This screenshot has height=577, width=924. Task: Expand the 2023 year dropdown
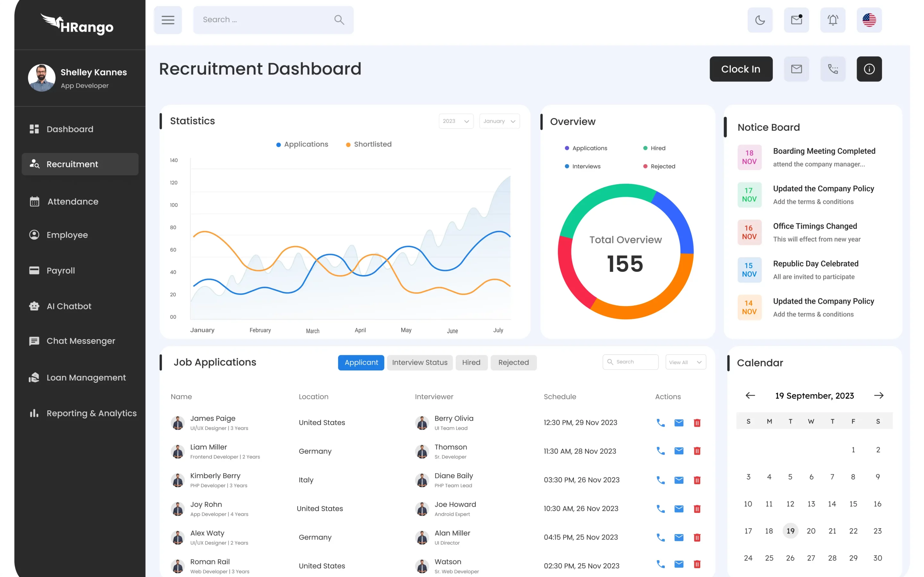[x=456, y=121]
